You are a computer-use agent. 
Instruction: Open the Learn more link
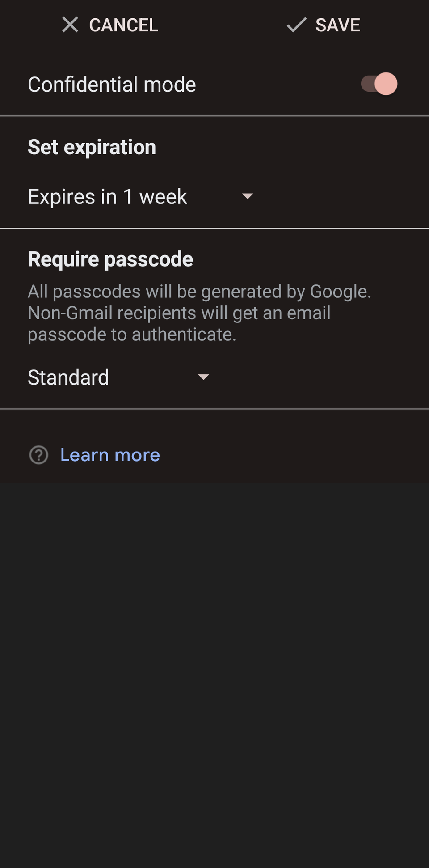[x=110, y=455]
